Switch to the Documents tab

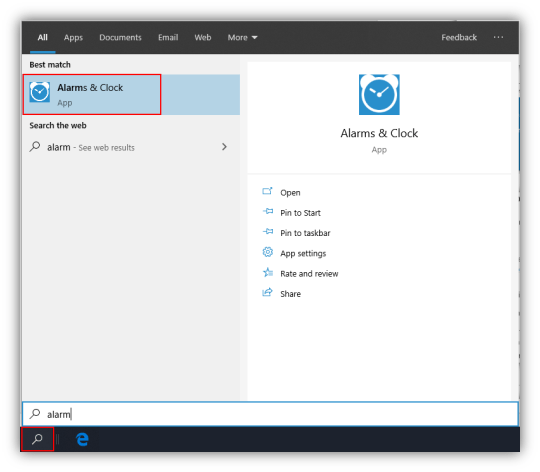point(120,38)
